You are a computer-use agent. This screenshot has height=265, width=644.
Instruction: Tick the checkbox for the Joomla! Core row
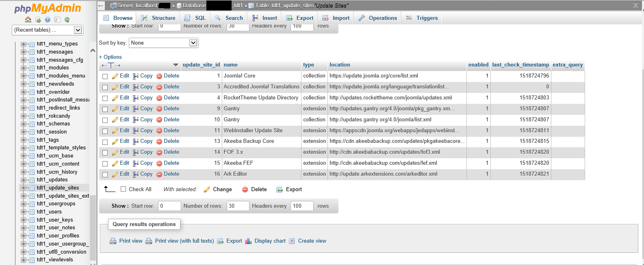click(105, 76)
